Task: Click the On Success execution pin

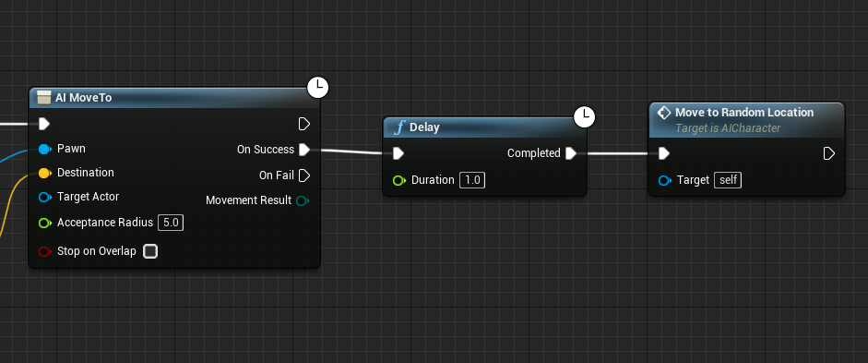Action: (x=303, y=150)
